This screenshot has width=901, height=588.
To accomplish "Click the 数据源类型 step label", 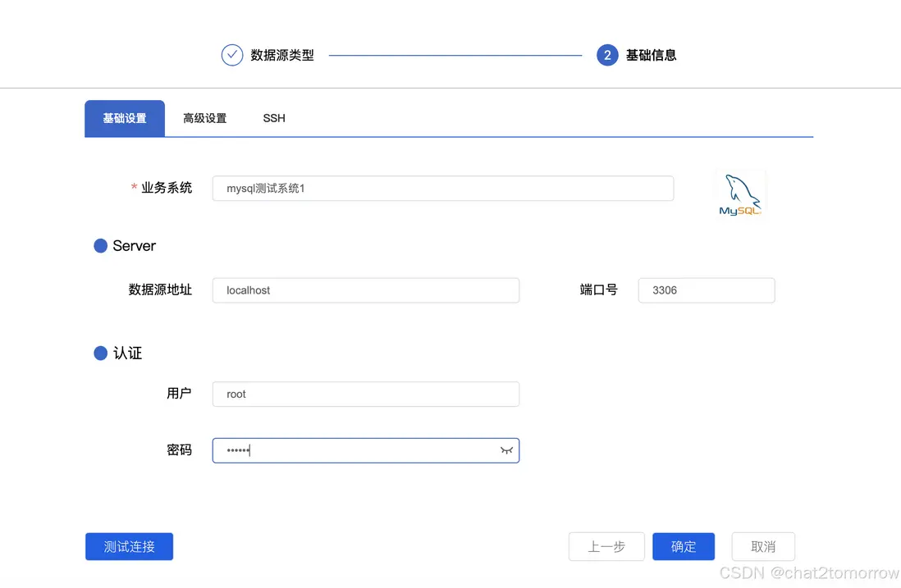I will click(282, 55).
